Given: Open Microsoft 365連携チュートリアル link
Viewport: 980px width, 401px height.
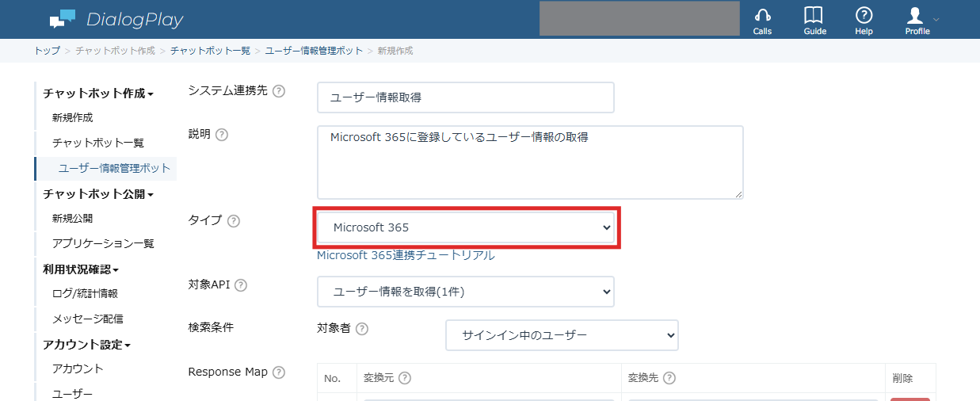Looking at the screenshot, I should [406, 255].
